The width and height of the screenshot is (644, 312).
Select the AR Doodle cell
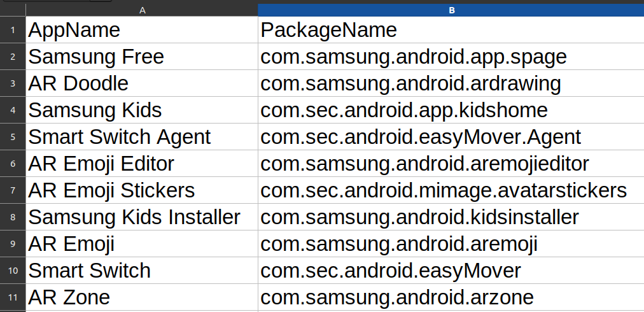click(142, 83)
